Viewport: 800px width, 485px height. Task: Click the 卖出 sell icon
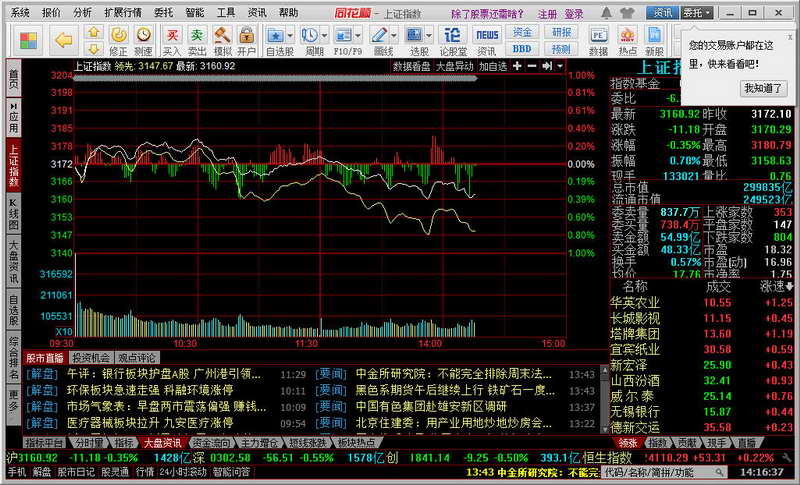click(197, 40)
